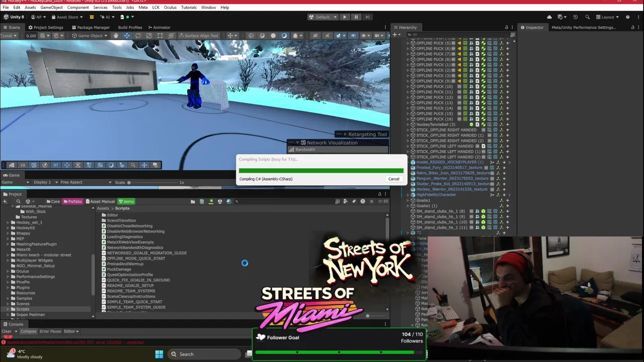Click the Project panel search by label icon

click(x=354, y=202)
